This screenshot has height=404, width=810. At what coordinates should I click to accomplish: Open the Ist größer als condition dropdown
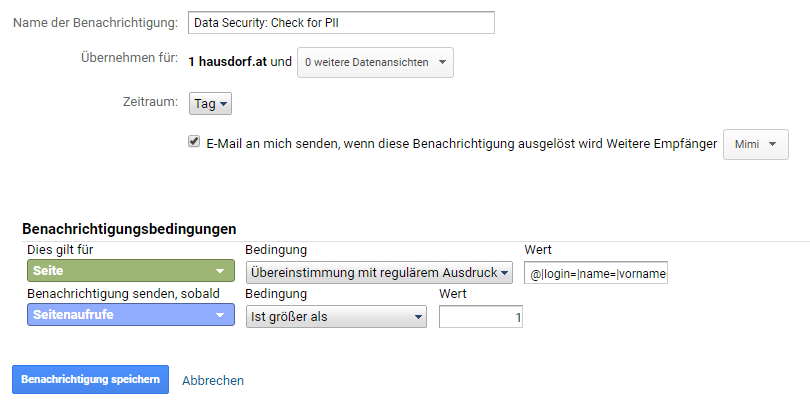coord(330,317)
